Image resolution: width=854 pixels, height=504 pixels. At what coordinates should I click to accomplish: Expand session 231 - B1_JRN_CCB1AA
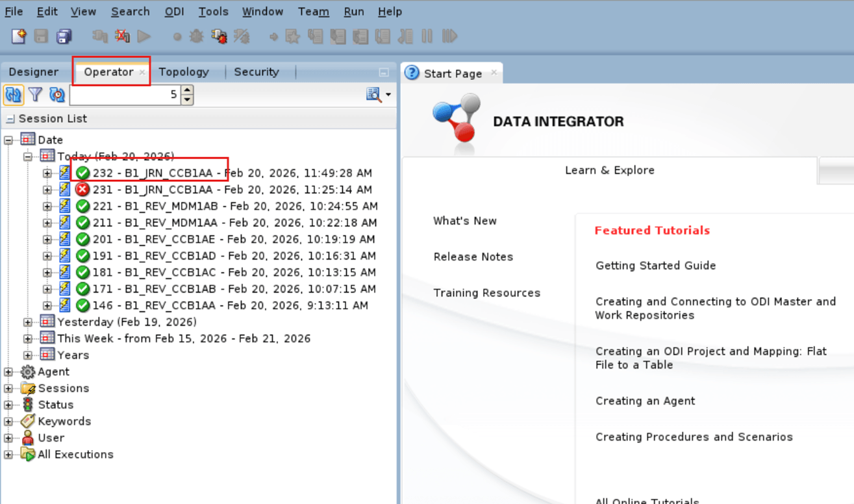pyautogui.click(x=47, y=190)
